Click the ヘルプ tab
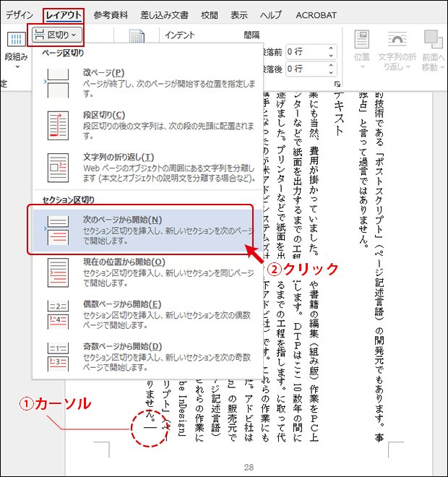Screen dimensions: 448x477 coord(271,15)
